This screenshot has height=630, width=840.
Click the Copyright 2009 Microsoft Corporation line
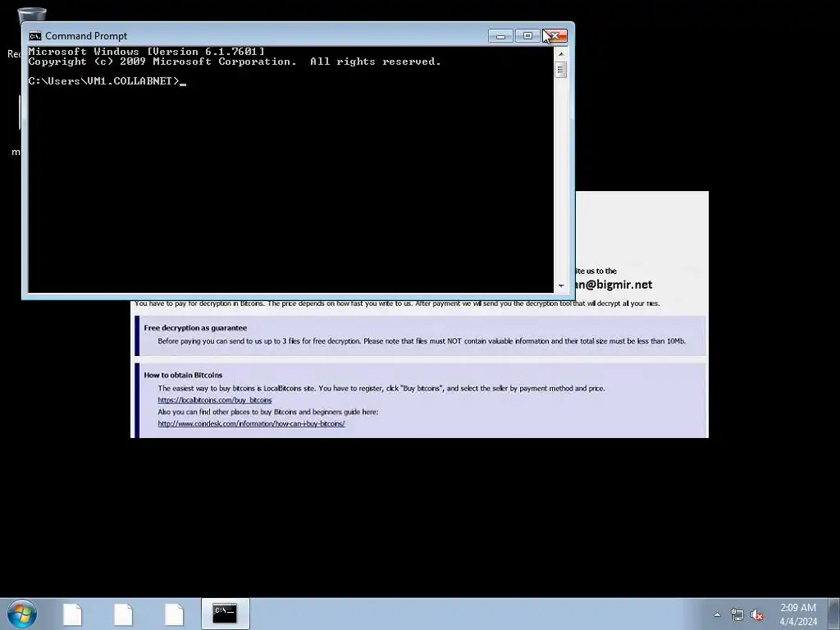point(235,62)
